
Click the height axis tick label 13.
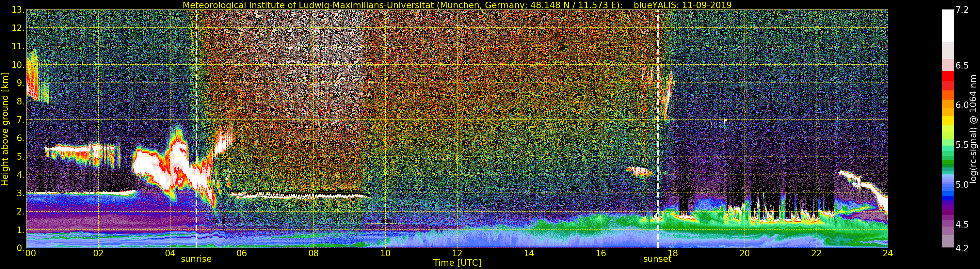point(18,10)
